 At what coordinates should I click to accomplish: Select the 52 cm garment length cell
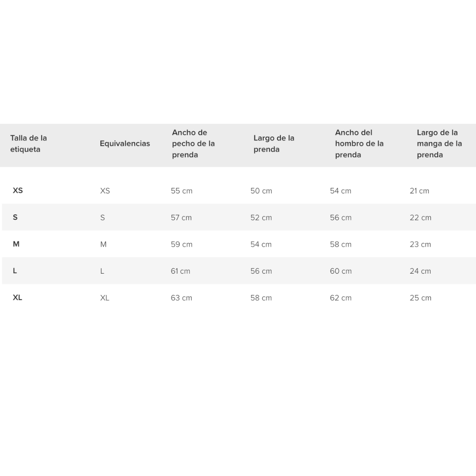(x=261, y=218)
